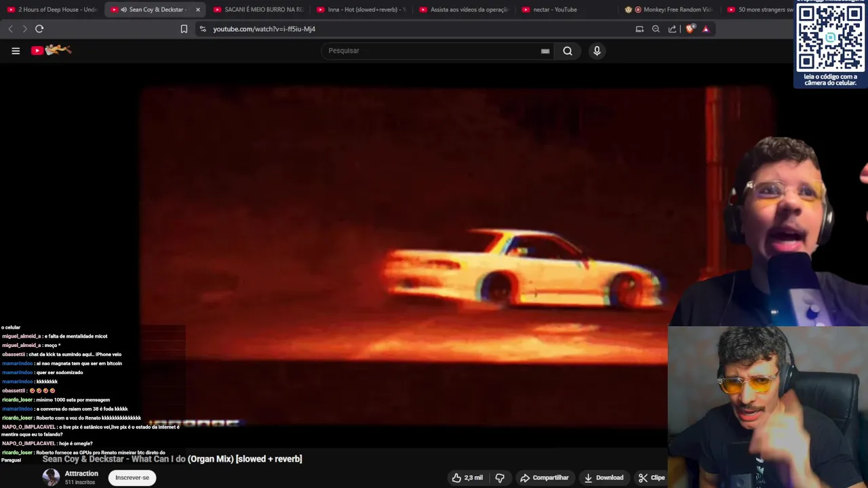Dislike the video with thumbs down
The width and height of the screenshot is (868, 488).
click(500, 478)
